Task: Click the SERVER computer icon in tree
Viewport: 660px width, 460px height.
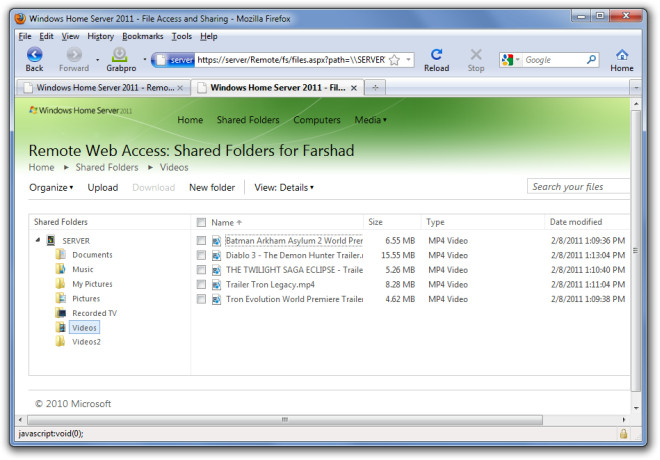Action: point(51,240)
